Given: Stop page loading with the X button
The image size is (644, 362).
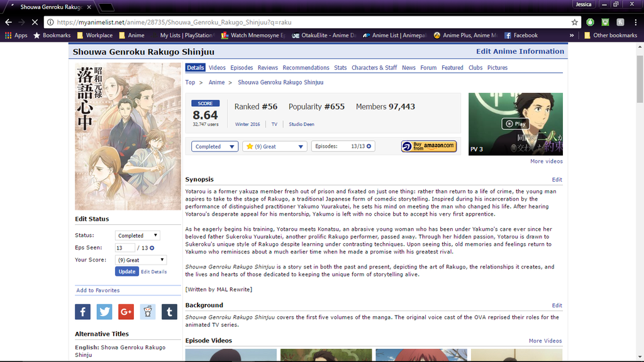Looking at the screenshot, I should click(35, 22).
